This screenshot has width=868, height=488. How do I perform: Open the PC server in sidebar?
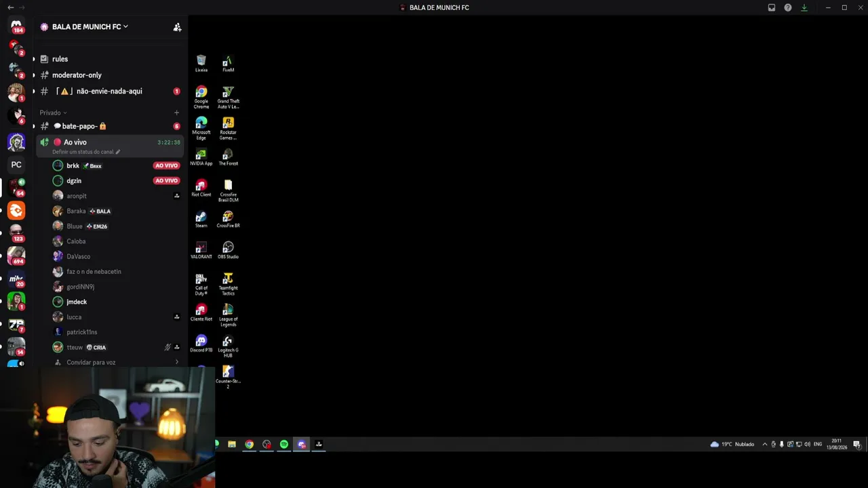pyautogui.click(x=16, y=165)
